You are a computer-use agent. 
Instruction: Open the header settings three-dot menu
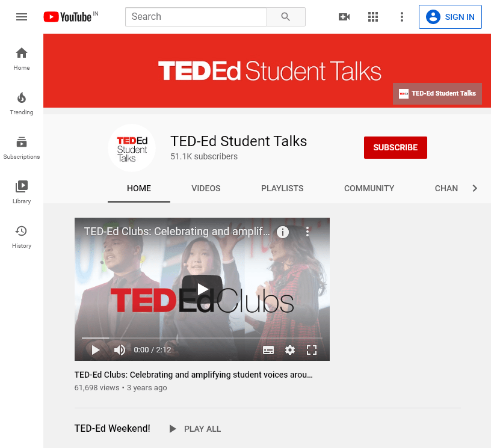tap(402, 17)
